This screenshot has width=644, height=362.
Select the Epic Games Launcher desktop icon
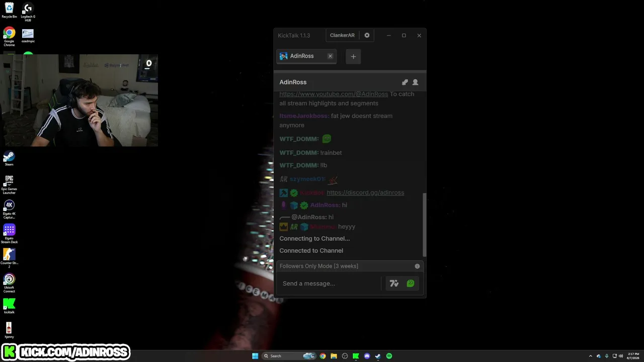(9, 185)
